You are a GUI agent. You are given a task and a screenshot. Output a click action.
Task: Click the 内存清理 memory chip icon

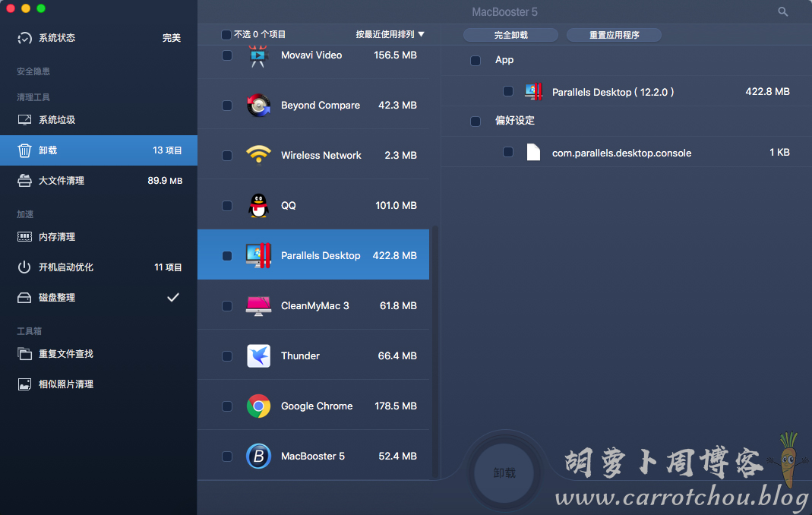(x=24, y=237)
